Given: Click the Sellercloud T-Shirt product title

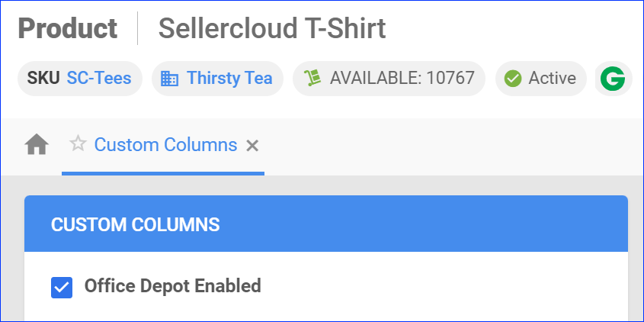Looking at the screenshot, I should 271,29.
